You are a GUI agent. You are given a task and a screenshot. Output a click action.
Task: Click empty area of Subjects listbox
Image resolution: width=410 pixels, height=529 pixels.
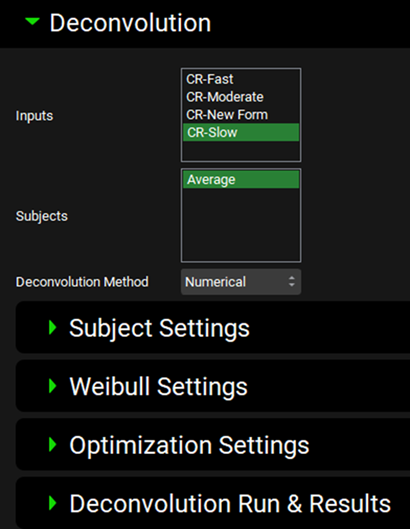click(x=241, y=224)
